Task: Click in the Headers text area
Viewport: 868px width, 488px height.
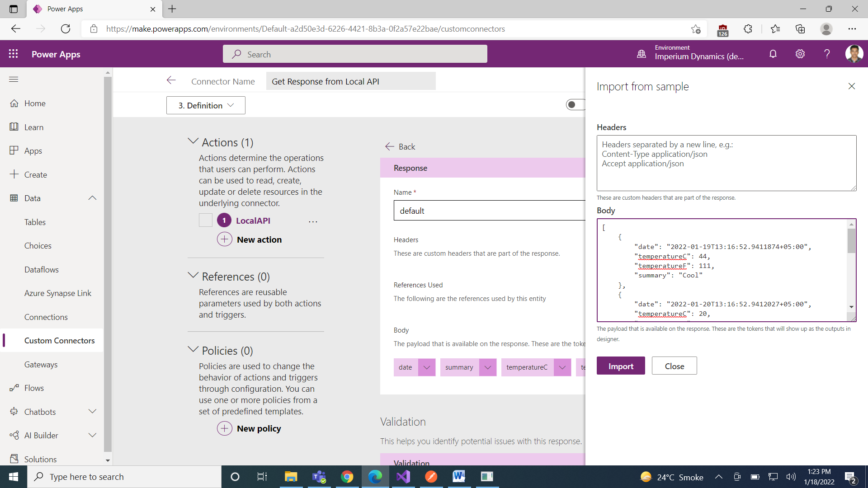Action: (x=726, y=163)
